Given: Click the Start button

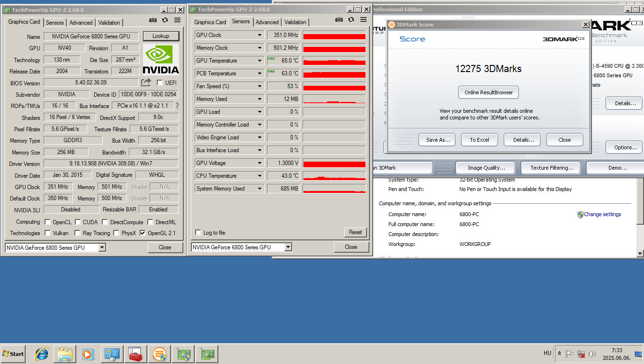Looking at the screenshot, I should pyautogui.click(x=13, y=354).
